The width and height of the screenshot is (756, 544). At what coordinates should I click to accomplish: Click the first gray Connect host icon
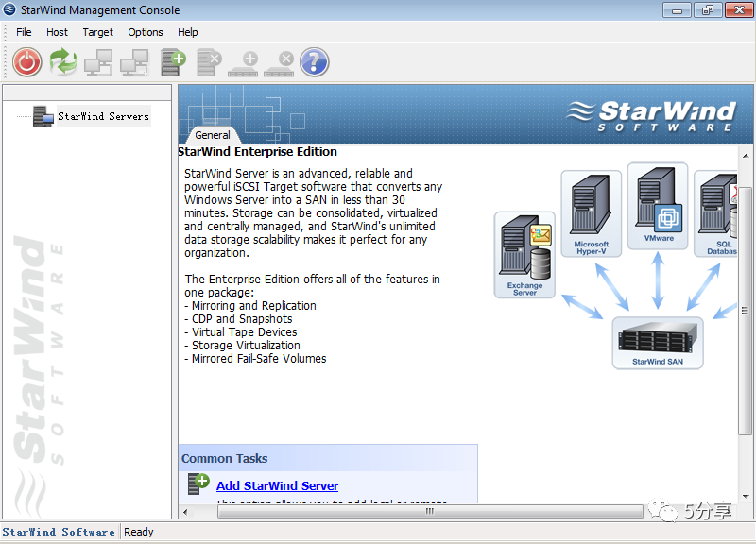point(98,62)
